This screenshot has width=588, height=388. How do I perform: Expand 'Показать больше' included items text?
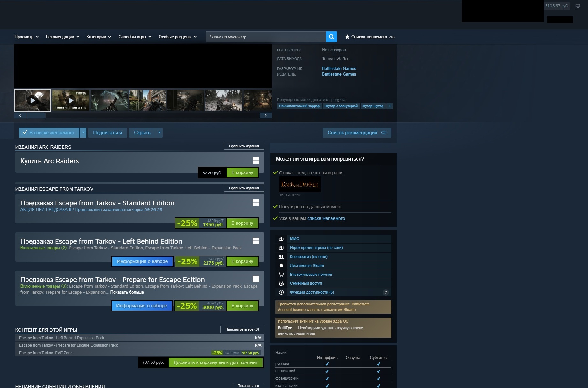pyautogui.click(x=127, y=292)
